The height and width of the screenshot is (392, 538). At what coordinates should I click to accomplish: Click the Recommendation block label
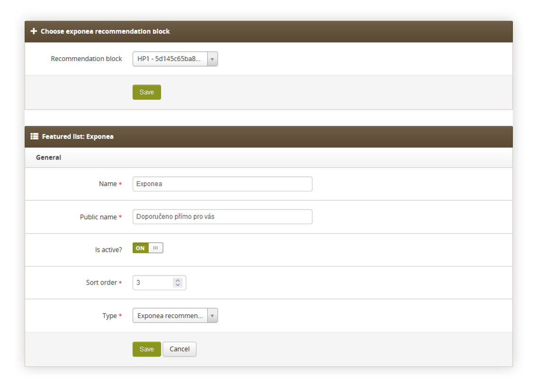point(87,59)
